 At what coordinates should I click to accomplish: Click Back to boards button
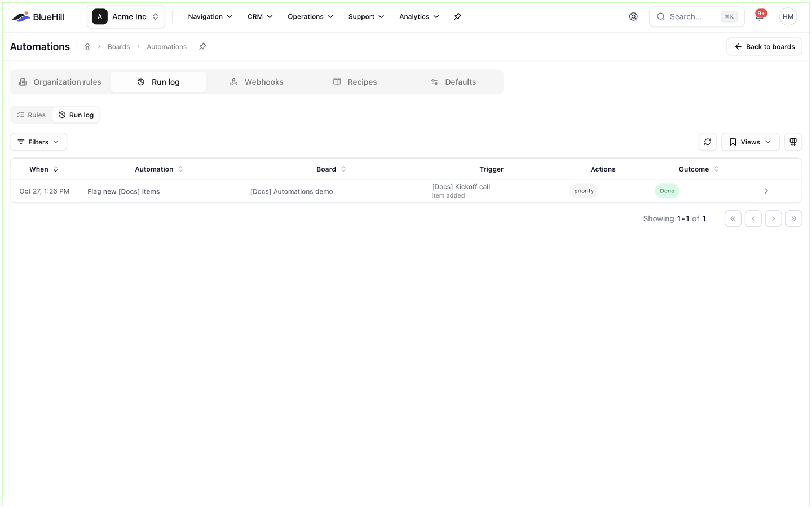pyautogui.click(x=764, y=47)
